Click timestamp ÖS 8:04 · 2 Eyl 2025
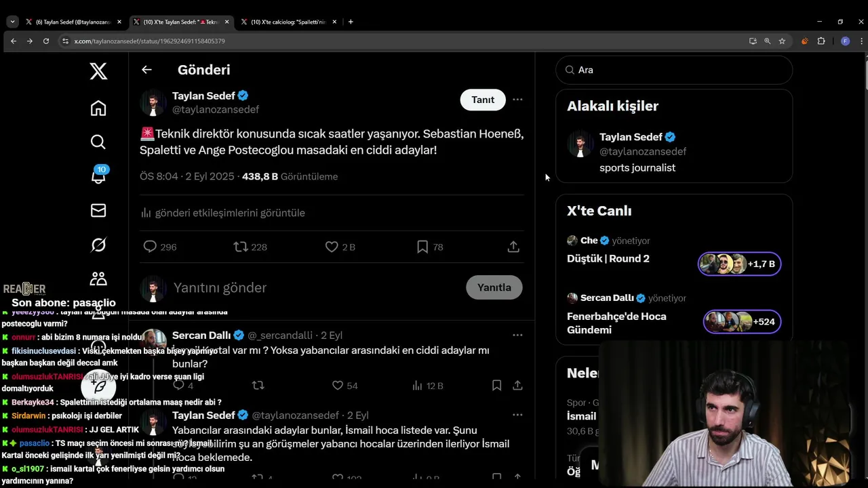 187,176
